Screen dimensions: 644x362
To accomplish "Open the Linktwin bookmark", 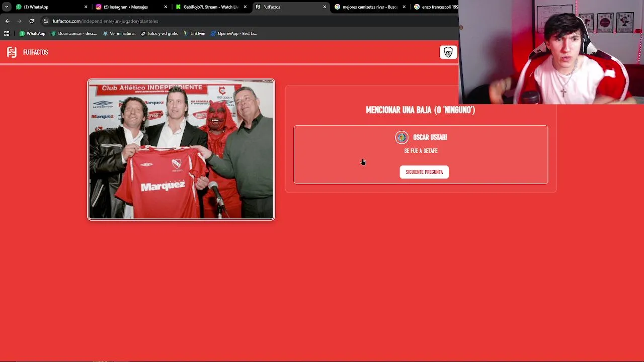I will [x=194, y=34].
